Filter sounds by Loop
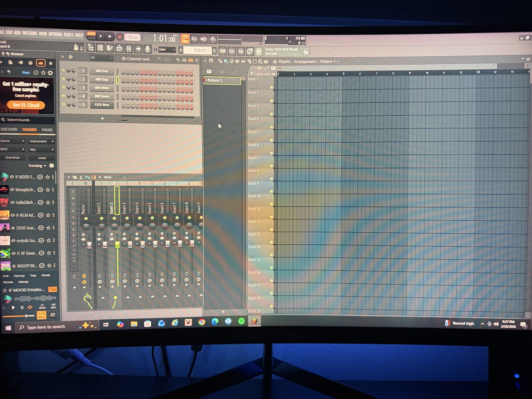 tap(42, 158)
